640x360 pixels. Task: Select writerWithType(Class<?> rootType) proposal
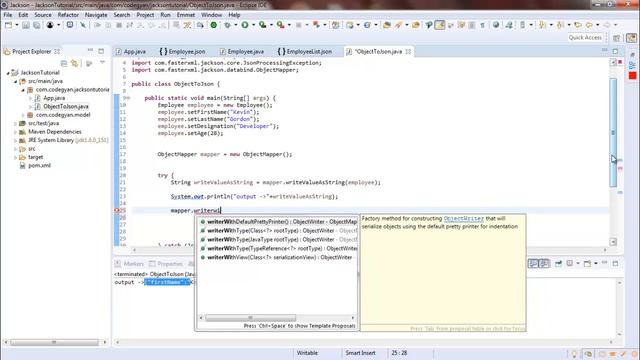pyautogui.click(x=278, y=231)
